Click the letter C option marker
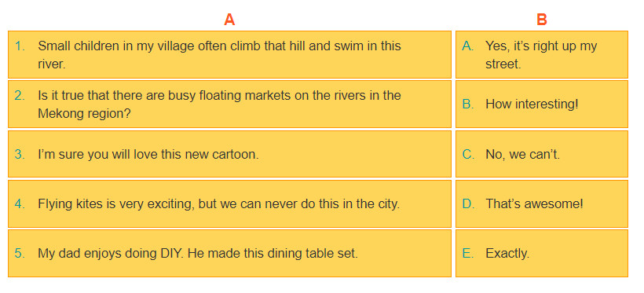The height and width of the screenshot is (293, 644). [468, 155]
